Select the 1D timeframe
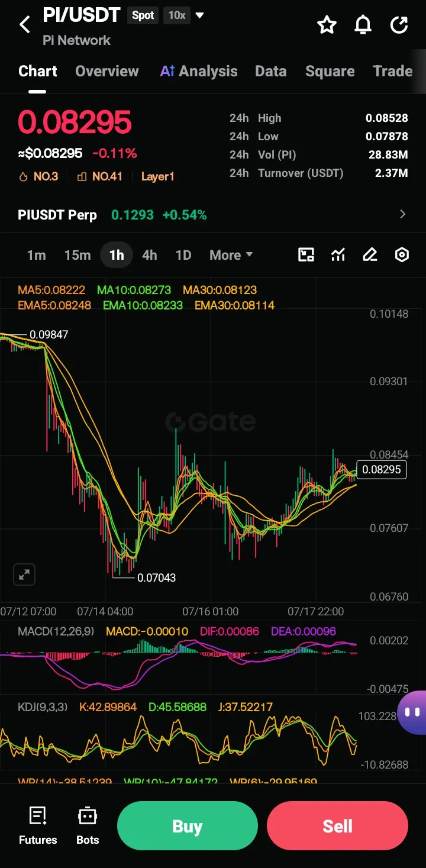 (183, 255)
